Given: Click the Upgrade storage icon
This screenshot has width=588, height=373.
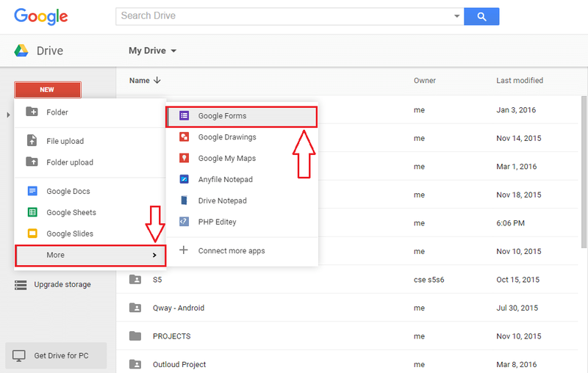Looking at the screenshot, I should point(21,285).
